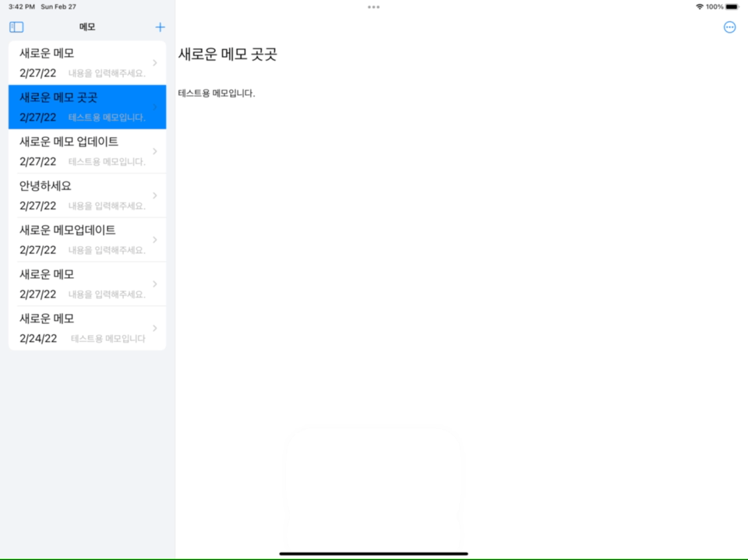Check the Wi-Fi status icon
Screen dimensions: 748x560
tap(700, 7)
